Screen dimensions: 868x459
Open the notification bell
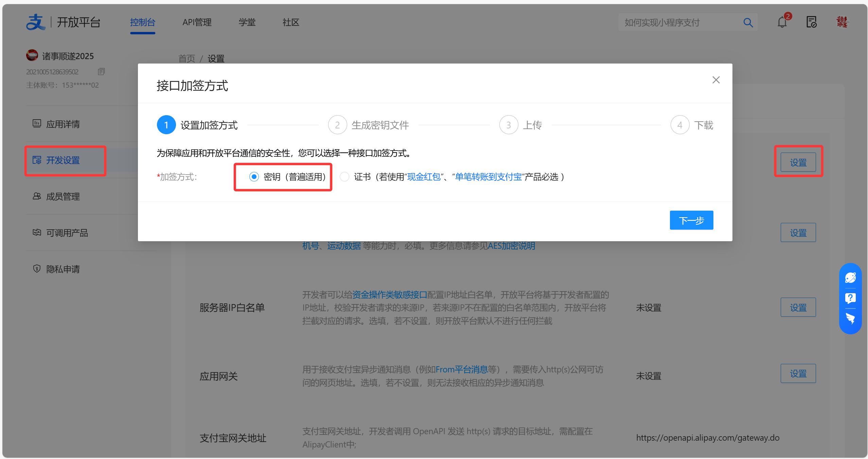pyautogui.click(x=782, y=22)
